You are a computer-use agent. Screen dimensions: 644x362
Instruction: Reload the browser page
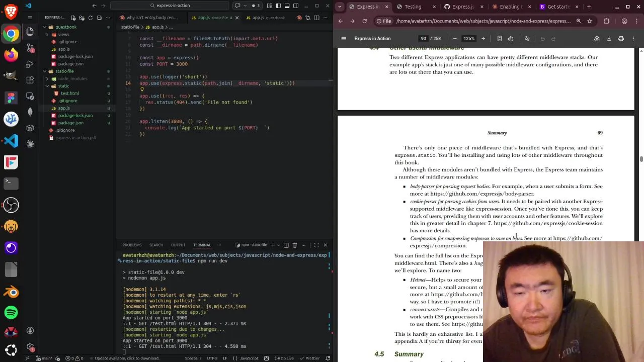[x=364, y=21]
